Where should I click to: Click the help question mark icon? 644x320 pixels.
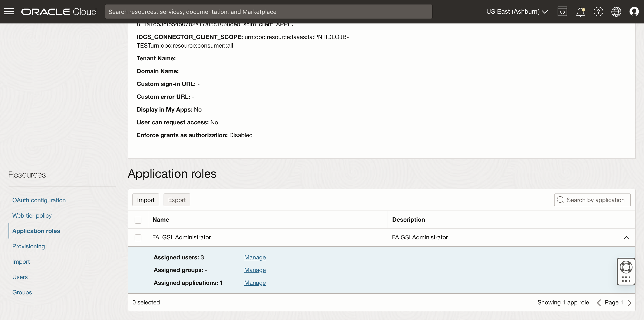pos(598,12)
